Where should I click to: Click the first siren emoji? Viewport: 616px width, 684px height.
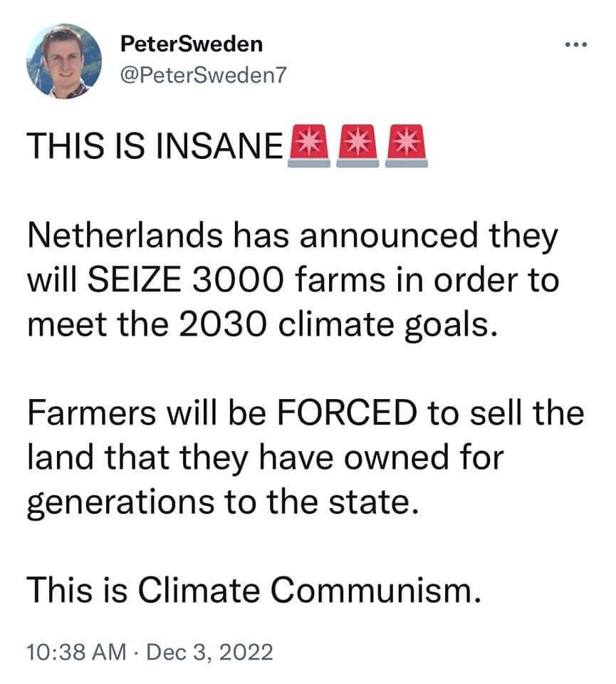point(307,147)
